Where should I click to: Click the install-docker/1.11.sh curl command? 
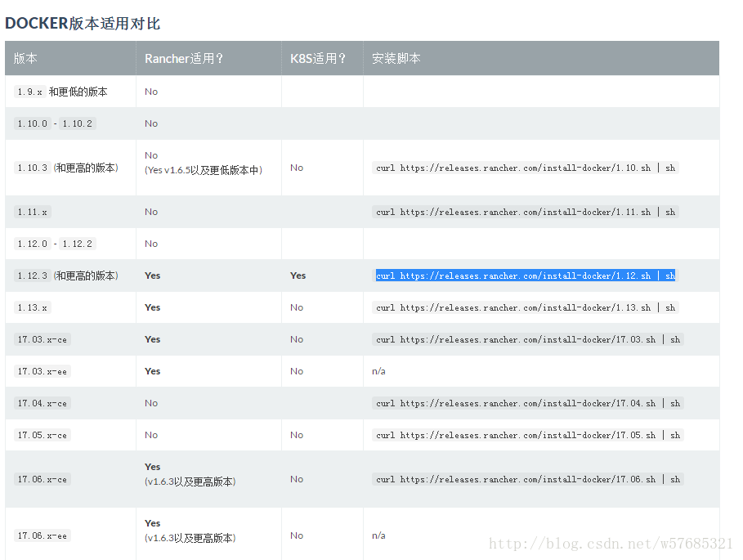526,212
